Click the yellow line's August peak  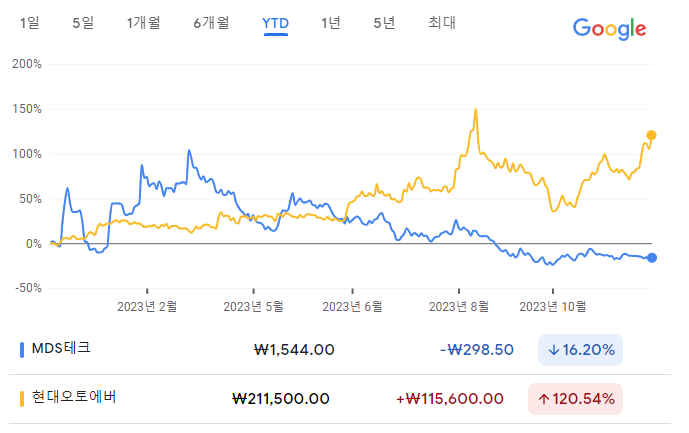tap(475, 109)
